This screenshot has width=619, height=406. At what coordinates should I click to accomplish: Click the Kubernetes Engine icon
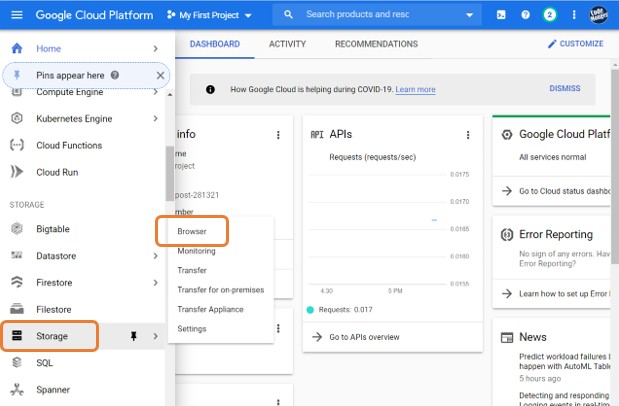(x=17, y=118)
